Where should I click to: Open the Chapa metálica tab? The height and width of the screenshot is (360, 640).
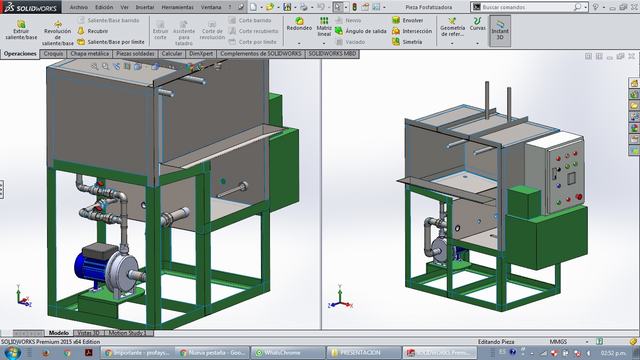tap(90, 54)
